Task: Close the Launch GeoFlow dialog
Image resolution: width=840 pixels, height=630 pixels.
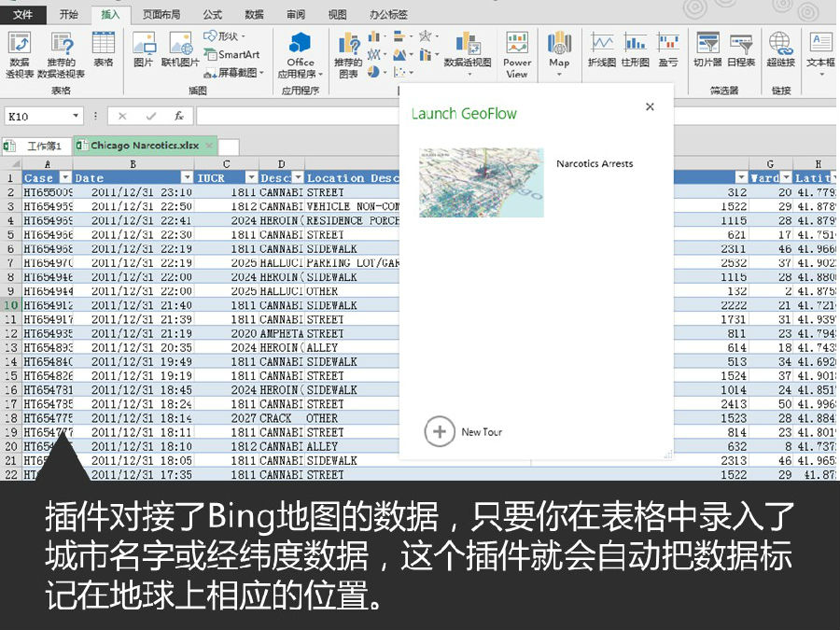Action: coord(650,106)
